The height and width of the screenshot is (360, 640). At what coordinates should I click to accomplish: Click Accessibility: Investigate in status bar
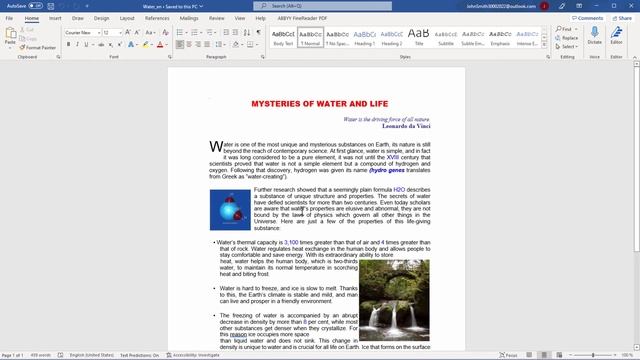tap(193, 355)
